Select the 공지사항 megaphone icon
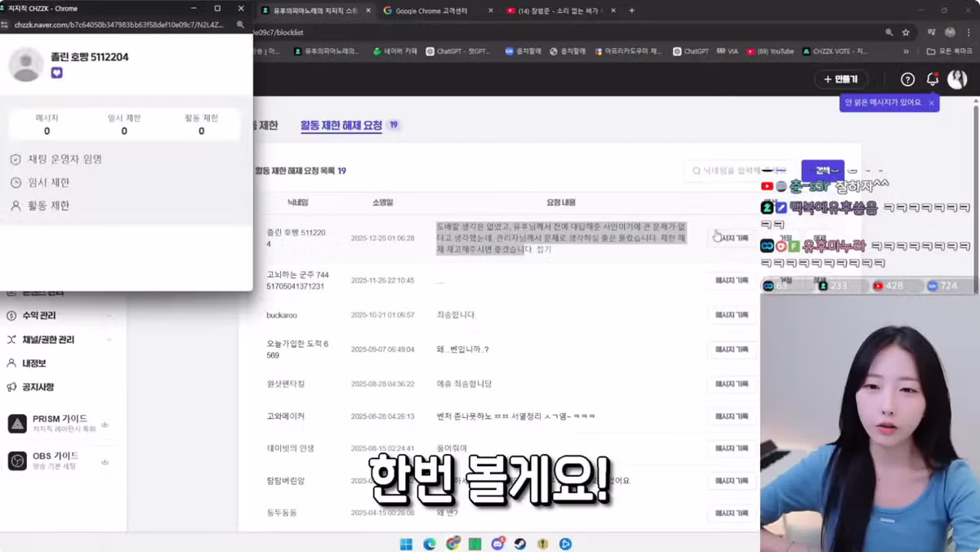 tap(11, 387)
